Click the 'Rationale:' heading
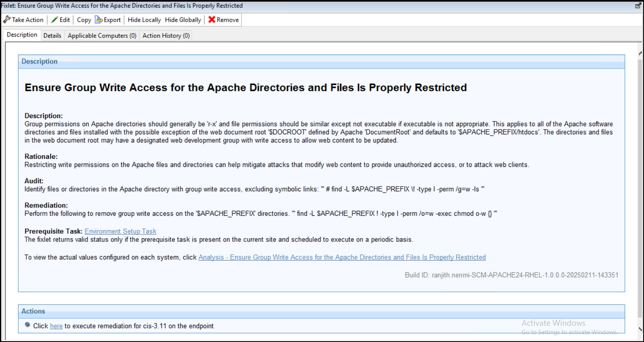The image size is (644, 342). (x=41, y=156)
